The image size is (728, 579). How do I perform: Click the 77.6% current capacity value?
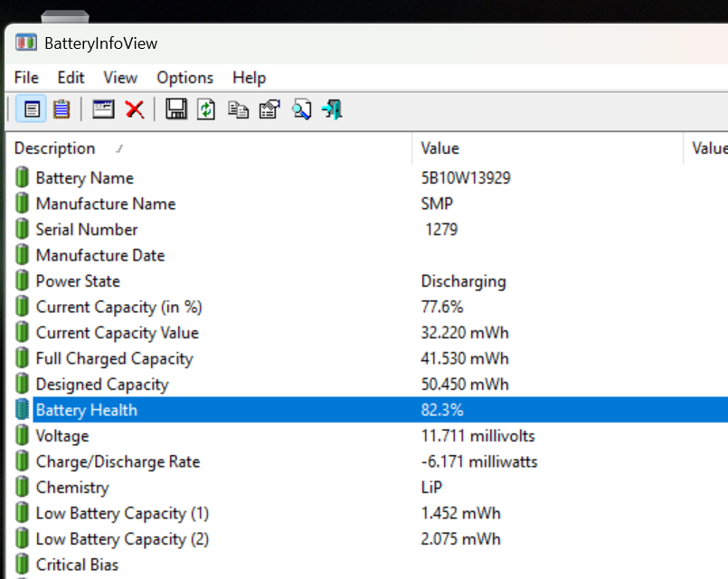(x=442, y=307)
